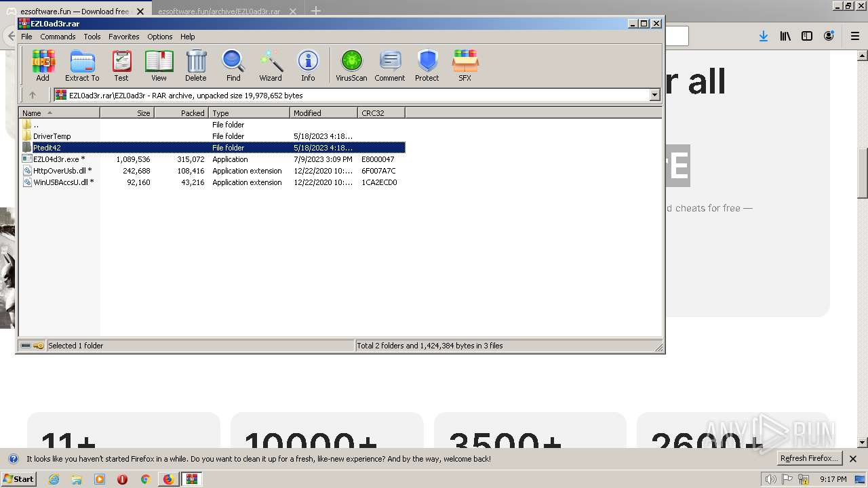The width and height of the screenshot is (868, 488).
Task: Open the Commands menu
Action: click(x=58, y=37)
